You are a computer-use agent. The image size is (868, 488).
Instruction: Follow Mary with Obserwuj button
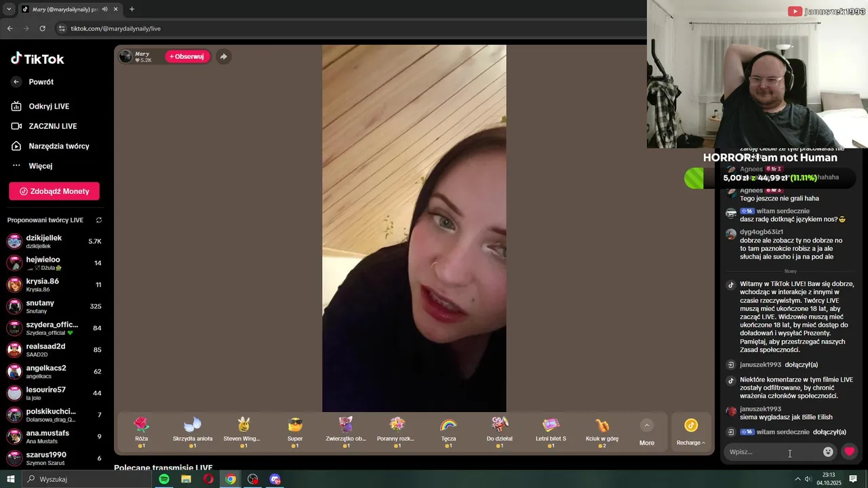[x=186, y=56]
